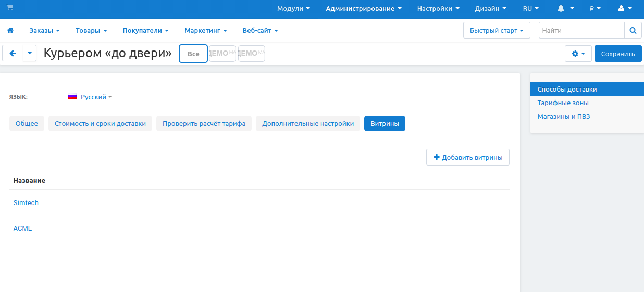Go to the home icon
The width and height of the screenshot is (644, 292).
(10, 31)
